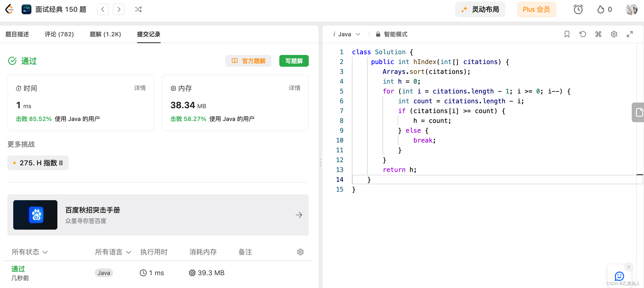The width and height of the screenshot is (644, 288).
Task: Open the 百度秋招突击手册 banner
Action: click(x=158, y=215)
